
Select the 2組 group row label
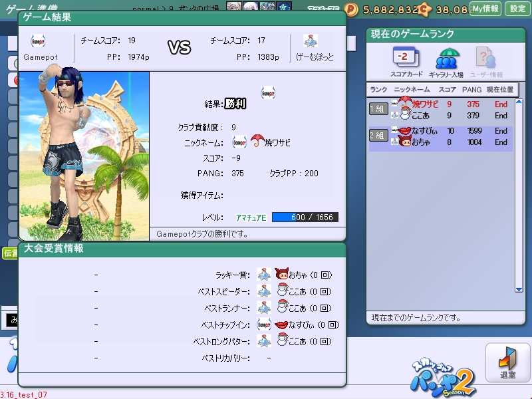point(378,136)
